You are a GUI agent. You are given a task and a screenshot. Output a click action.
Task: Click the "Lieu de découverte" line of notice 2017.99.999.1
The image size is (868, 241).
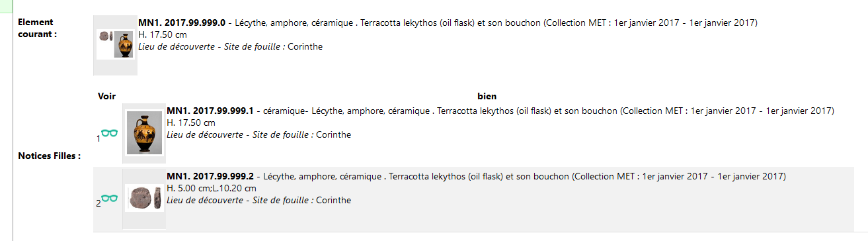click(x=258, y=135)
